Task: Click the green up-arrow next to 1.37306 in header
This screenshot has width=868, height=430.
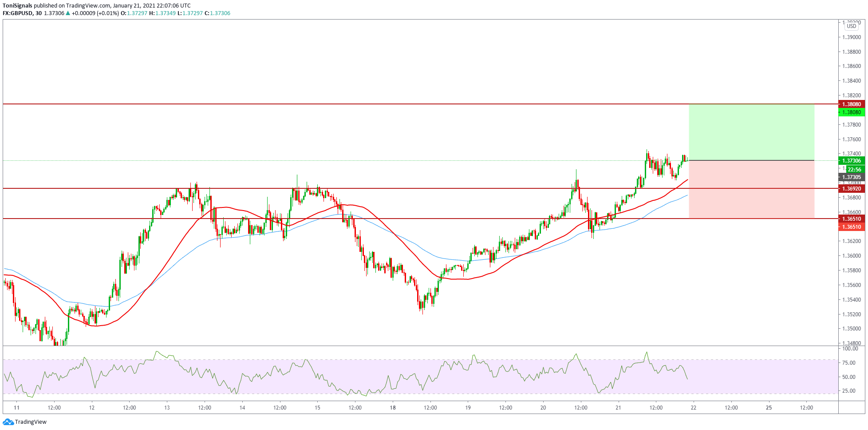Action: click(68, 13)
